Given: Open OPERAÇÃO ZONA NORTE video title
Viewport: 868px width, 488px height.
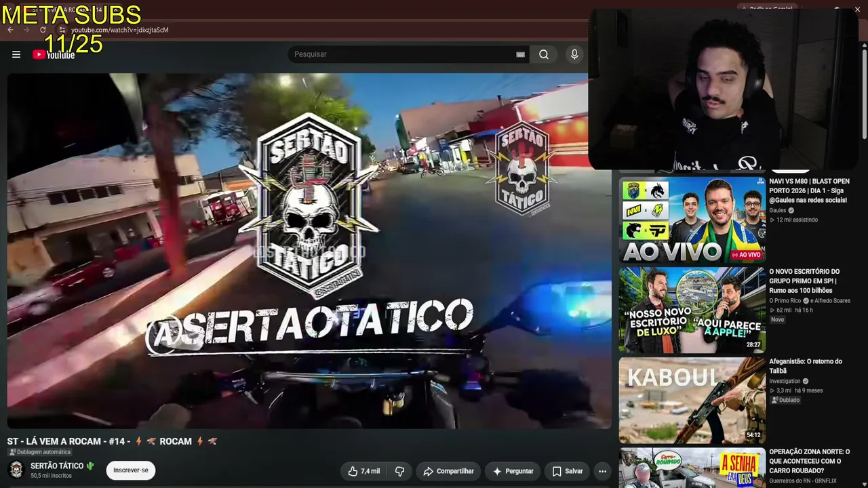Looking at the screenshot, I should 809,461.
